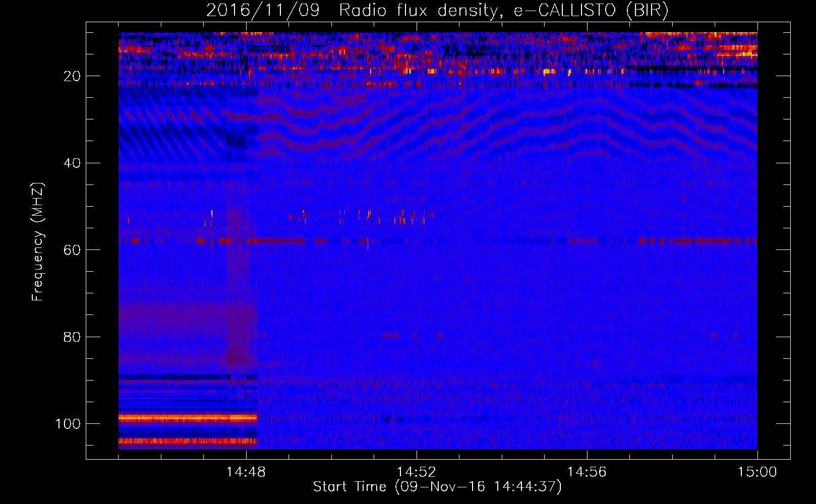The width and height of the screenshot is (816, 504).
Task: Pick the "60" frequency tick label
Action: [x=73, y=250]
